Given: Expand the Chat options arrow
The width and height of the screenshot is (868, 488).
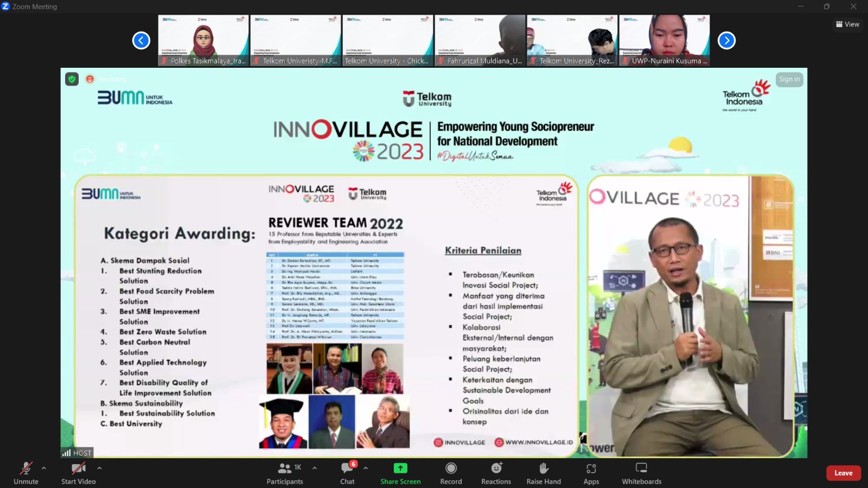Looking at the screenshot, I should [x=366, y=468].
